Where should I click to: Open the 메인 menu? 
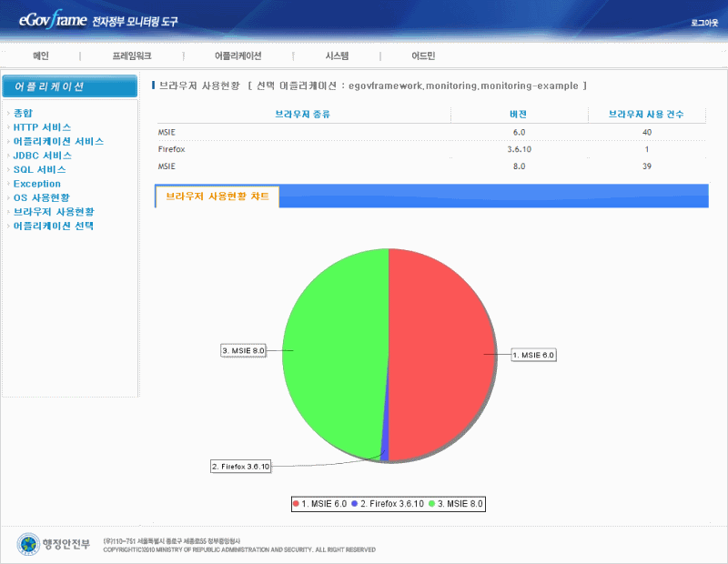pyautogui.click(x=41, y=56)
